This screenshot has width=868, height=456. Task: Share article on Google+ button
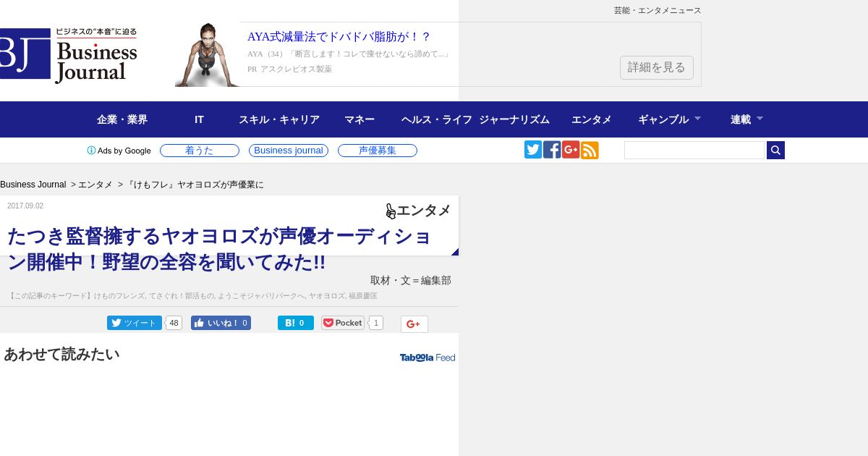[414, 324]
